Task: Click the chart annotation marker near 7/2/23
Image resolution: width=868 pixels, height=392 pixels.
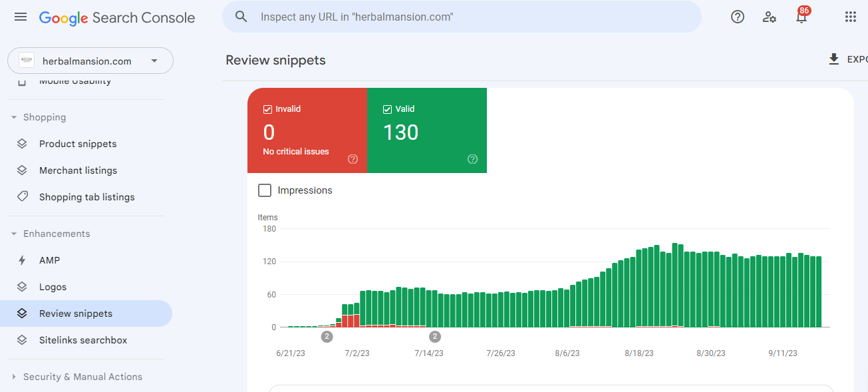Action: click(327, 337)
